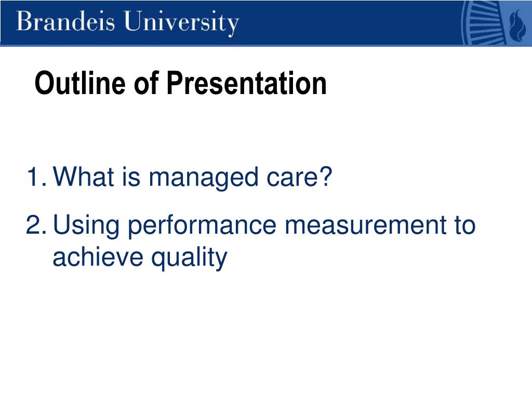The height and width of the screenshot is (399, 532).
Task: Click the list number "1."
Action: click(36, 177)
